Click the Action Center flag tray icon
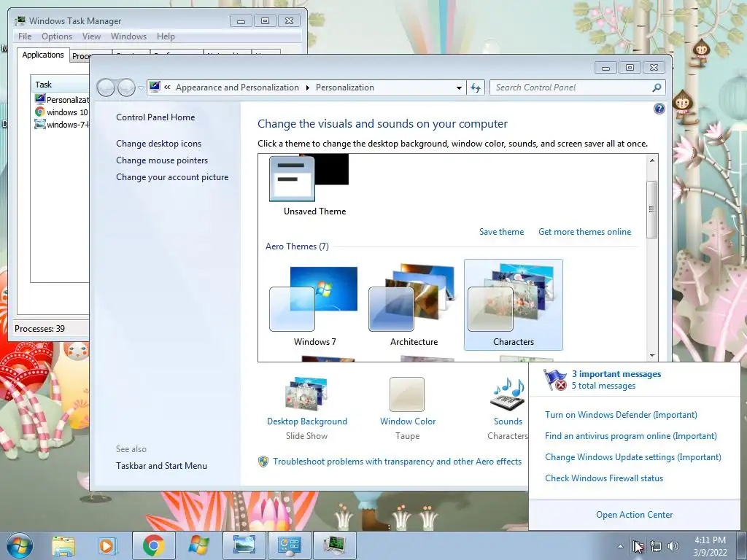The image size is (747, 560). (638, 546)
